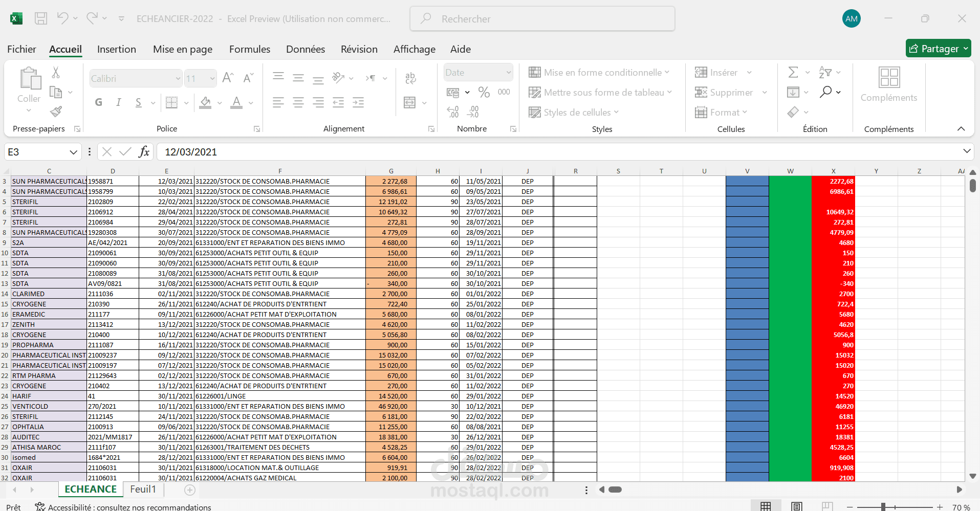The image size is (980, 511).
Task: Click decrease indent icon
Action: tap(338, 102)
